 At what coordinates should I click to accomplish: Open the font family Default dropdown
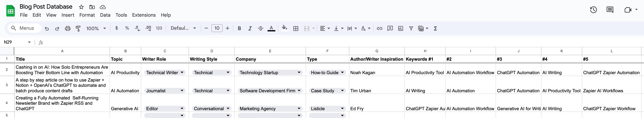tap(183, 28)
